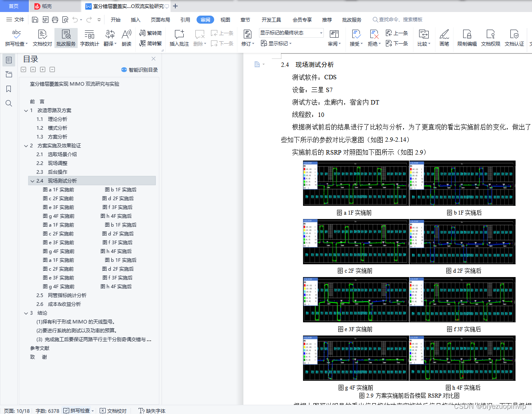Click the 图 a 1F 实施前 RSRP image
The image size is (532, 414).
(356, 183)
